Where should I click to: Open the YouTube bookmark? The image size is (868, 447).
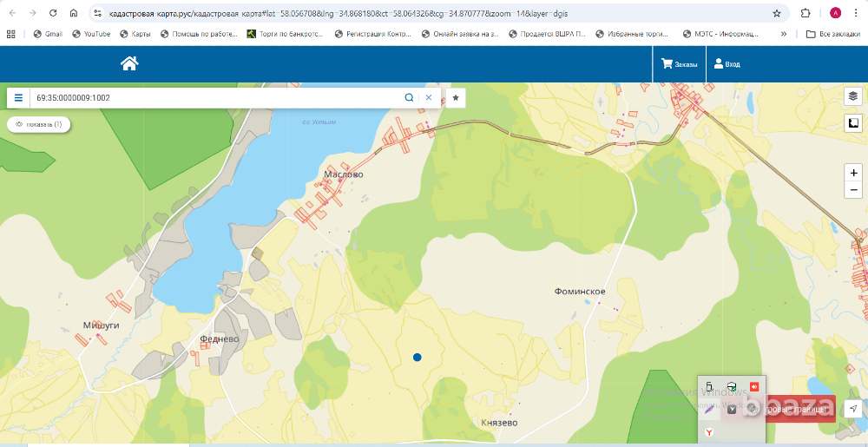[91, 34]
